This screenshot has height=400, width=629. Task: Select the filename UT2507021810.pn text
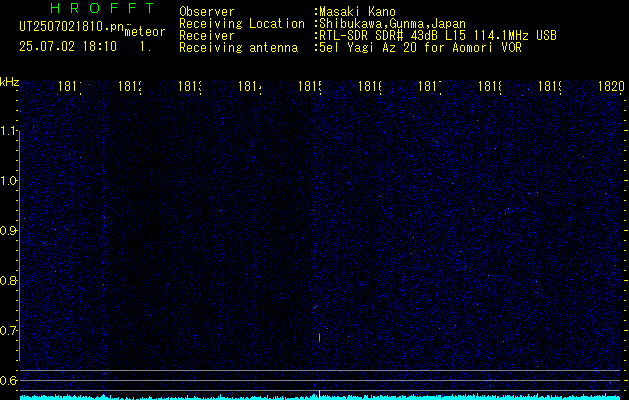71,27
